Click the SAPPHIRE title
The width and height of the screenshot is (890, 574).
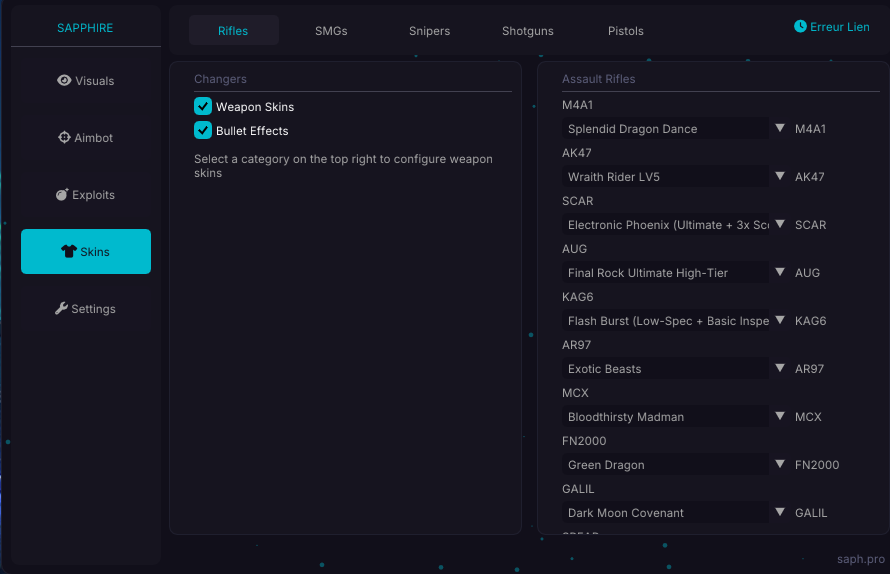click(x=85, y=28)
